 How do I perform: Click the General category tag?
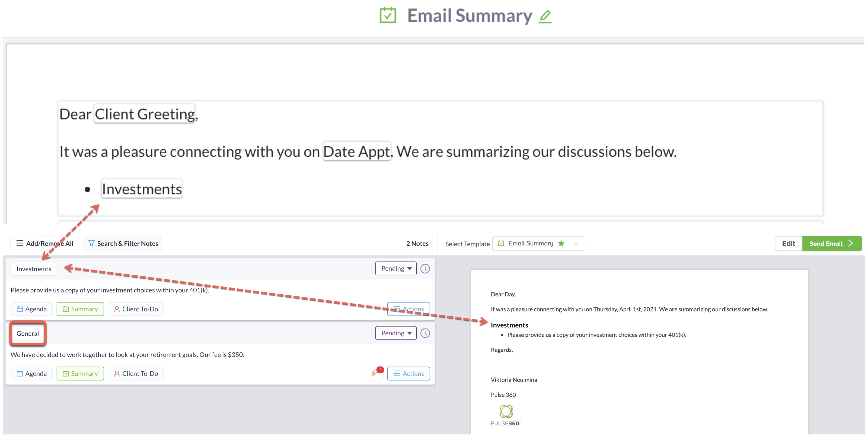tap(28, 333)
